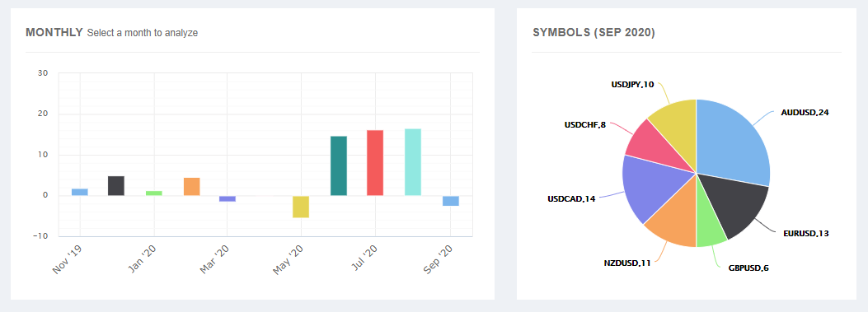Click the blue negative Sep '20 bar
The image size is (868, 312).
tap(451, 201)
